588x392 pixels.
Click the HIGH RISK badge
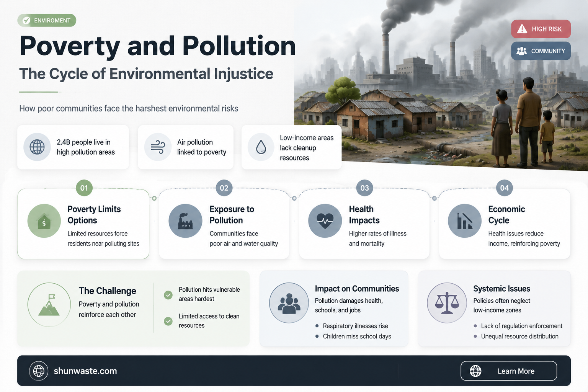(x=541, y=29)
